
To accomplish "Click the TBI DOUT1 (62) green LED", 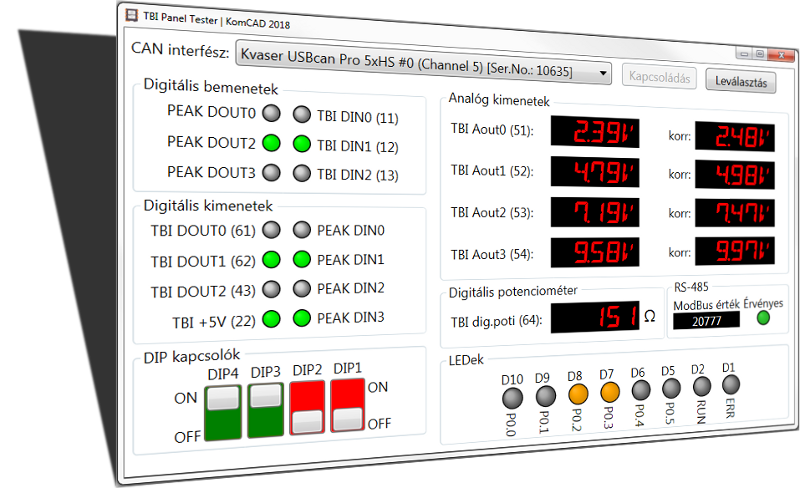I will click(271, 260).
